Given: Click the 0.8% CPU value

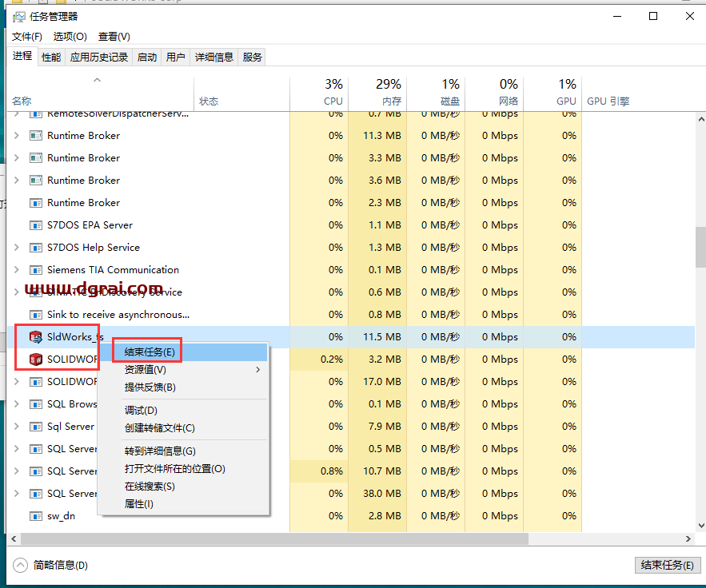Looking at the screenshot, I should pyautogui.click(x=331, y=471).
